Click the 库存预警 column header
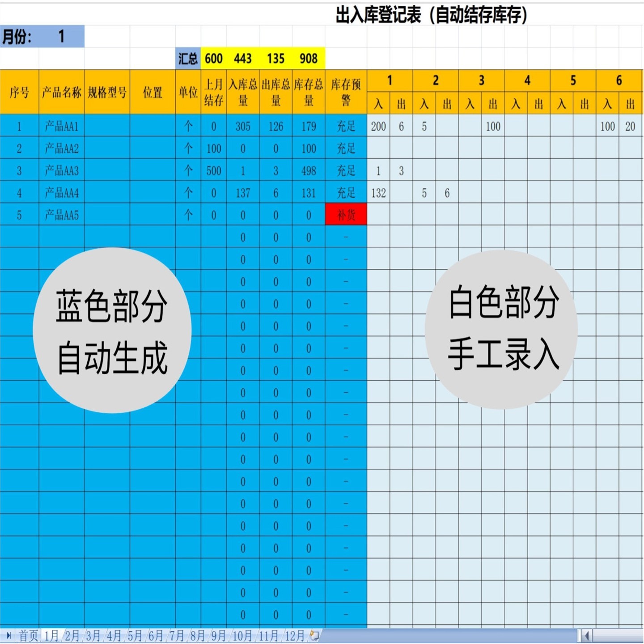The width and height of the screenshot is (644, 644). pyautogui.click(x=346, y=92)
